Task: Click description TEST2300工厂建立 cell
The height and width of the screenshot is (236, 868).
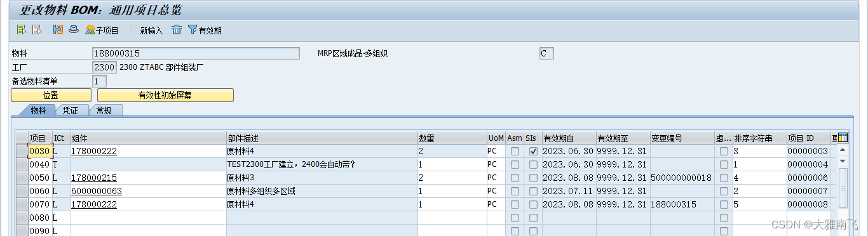Action: coord(322,165)
